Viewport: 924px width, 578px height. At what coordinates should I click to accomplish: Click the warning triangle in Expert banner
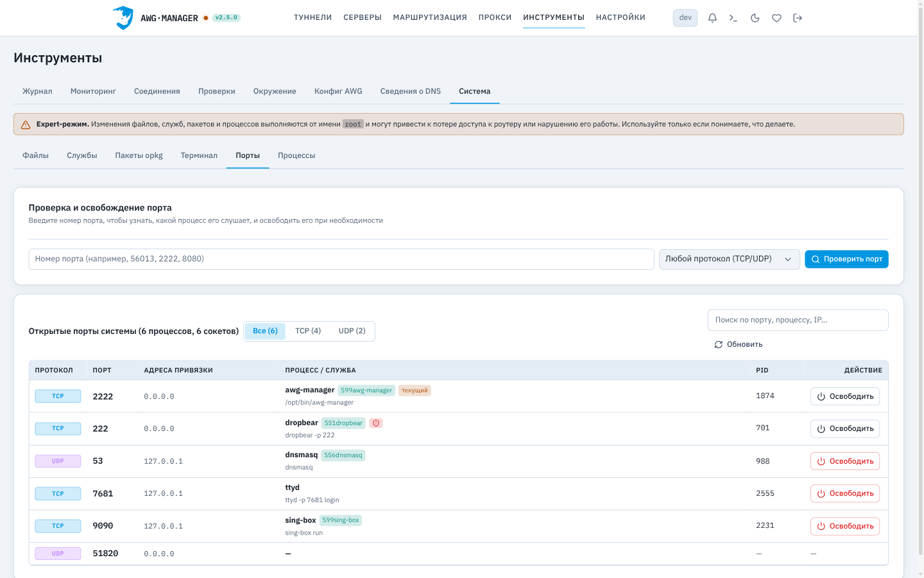tap(26, 125)
